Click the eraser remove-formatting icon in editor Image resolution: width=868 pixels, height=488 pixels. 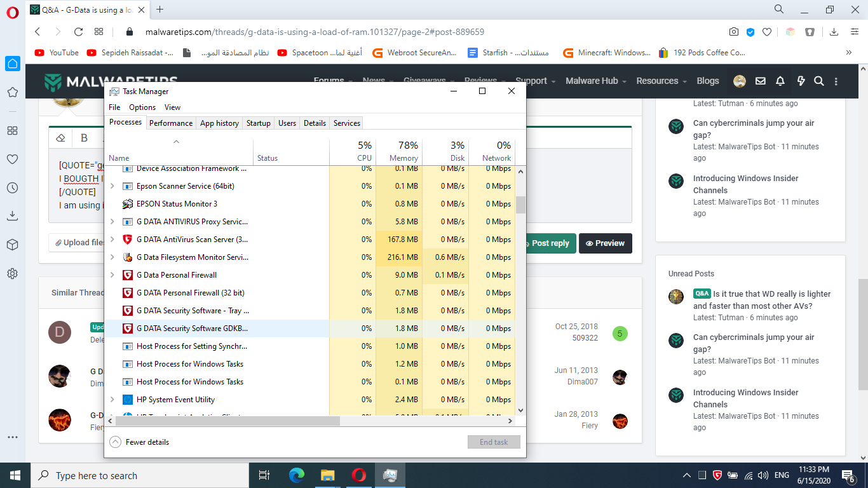tap(61, 137)
